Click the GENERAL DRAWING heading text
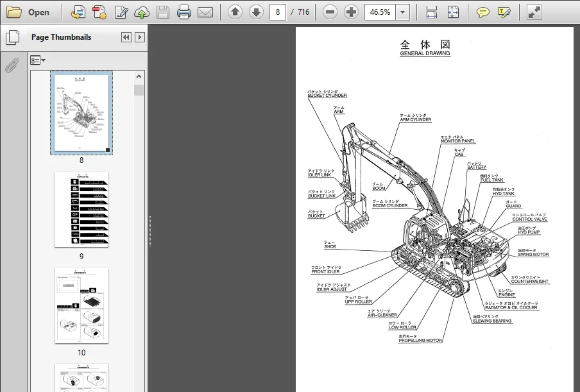Image resolution: width=580 pixels, height=392 pixels. click(x=425, y=53)
